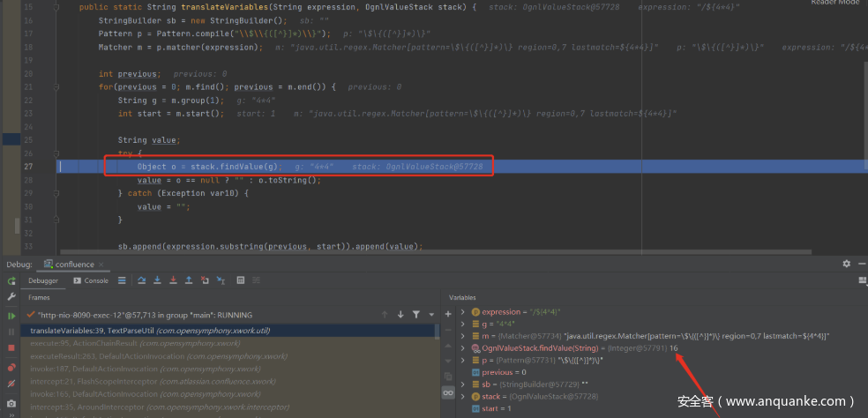Stop the debug session with the red square
The image size is (868, 418).
[11, 348]
